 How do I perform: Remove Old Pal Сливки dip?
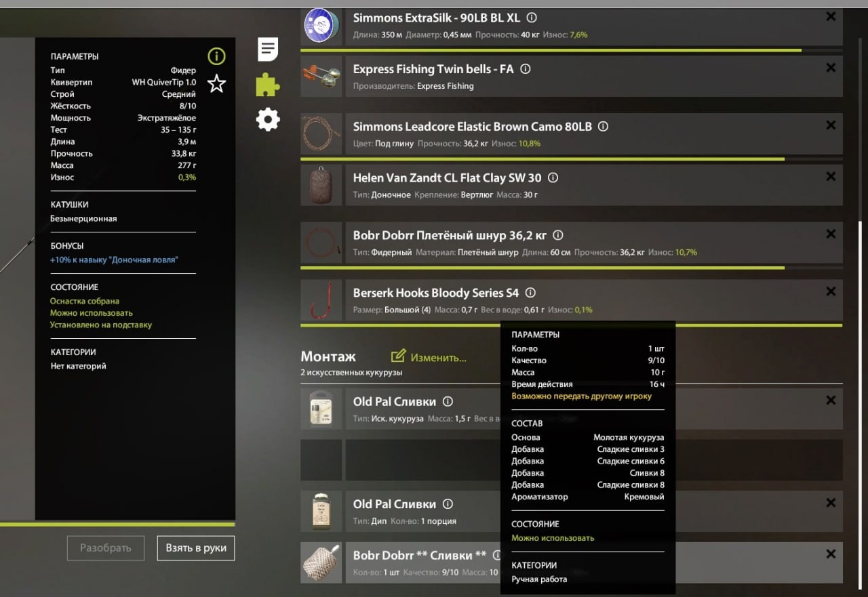831,503
